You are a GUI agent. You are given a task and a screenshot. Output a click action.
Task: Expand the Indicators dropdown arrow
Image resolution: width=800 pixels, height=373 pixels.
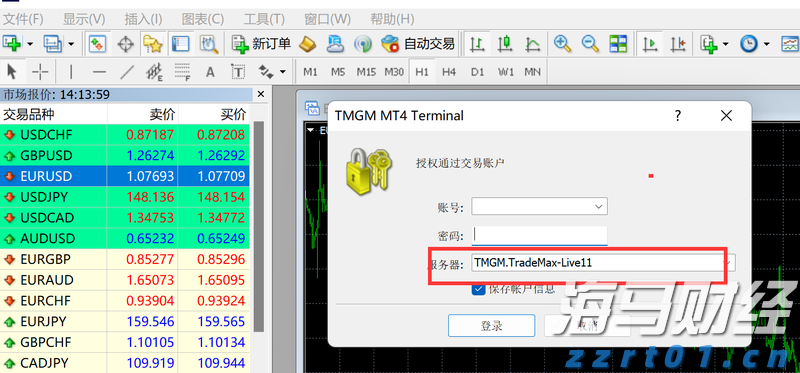[x=725, y=44]
